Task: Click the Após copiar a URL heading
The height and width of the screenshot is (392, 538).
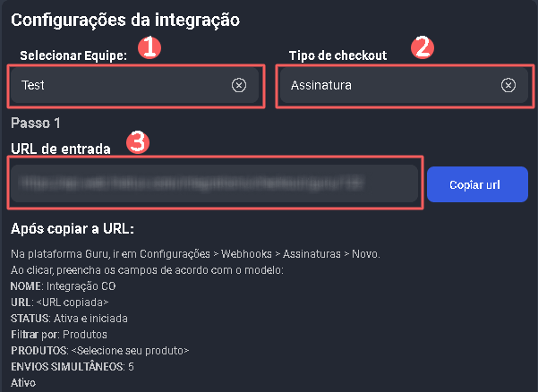Action: pos(72,229)
